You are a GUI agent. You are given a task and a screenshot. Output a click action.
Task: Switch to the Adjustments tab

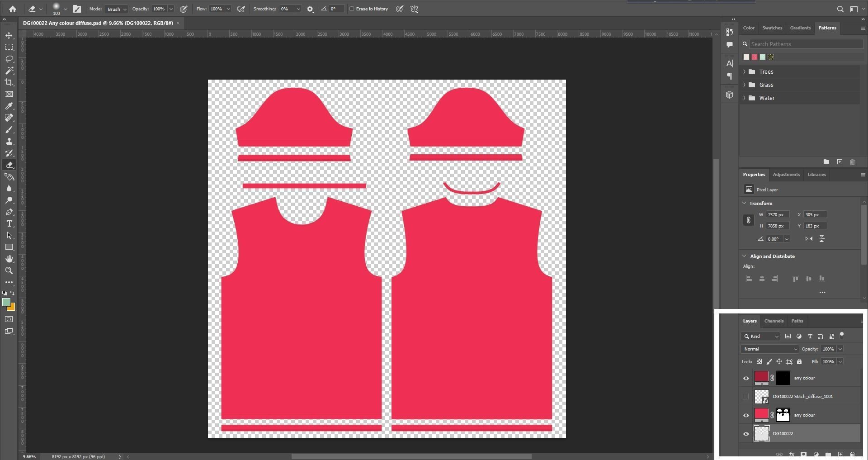coord(786,175)
